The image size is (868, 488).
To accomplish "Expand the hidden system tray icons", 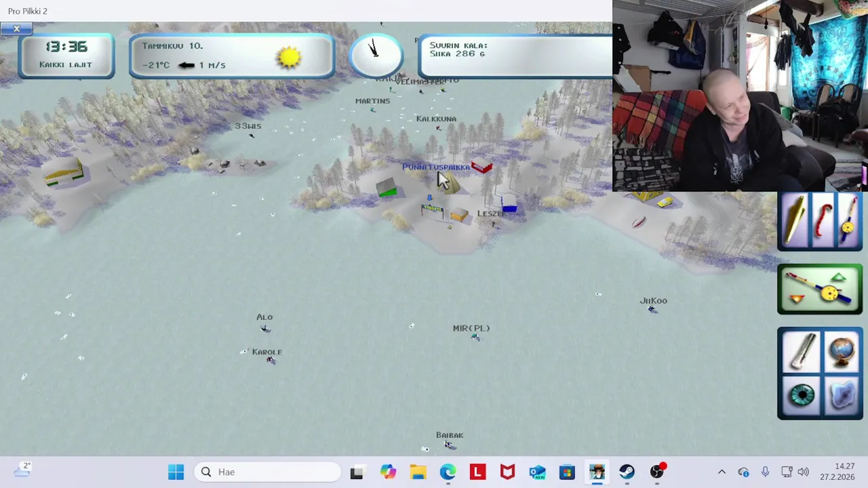I will coord(722,472).
